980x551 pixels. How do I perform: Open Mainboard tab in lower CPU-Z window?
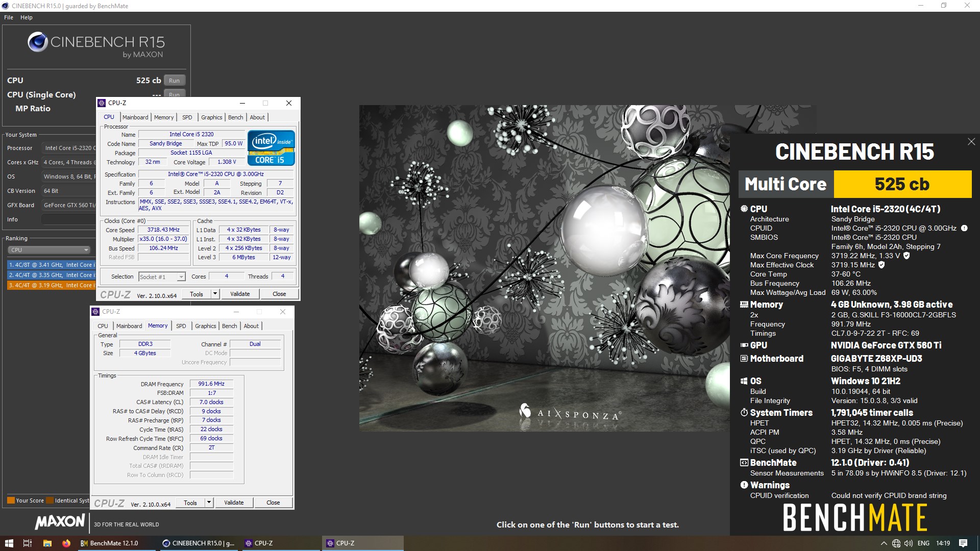tap(129, 326)
